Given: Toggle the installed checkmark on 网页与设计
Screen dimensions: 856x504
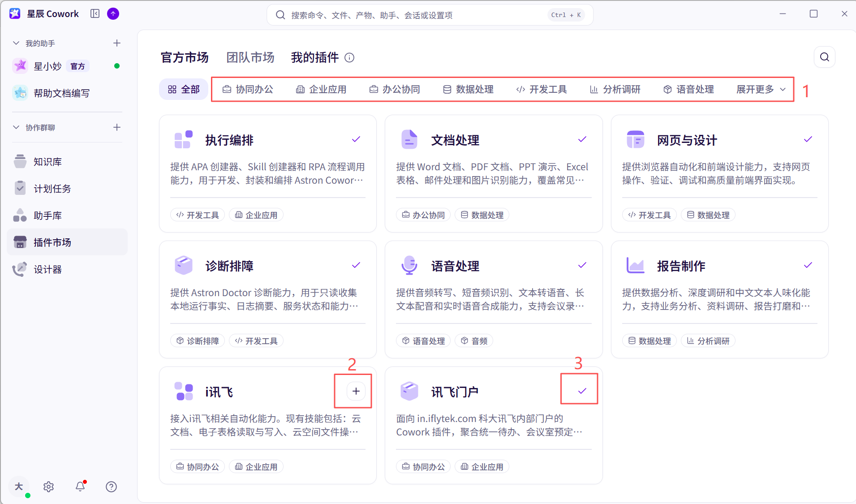Looking at the screenshot, I should (x=808, y=139).
